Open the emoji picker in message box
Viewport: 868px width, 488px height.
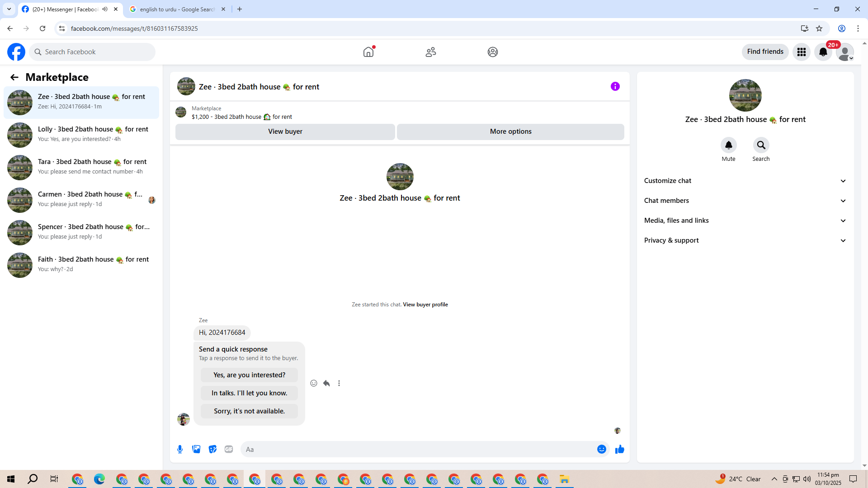pyautogui.click(x=602, y=449)
